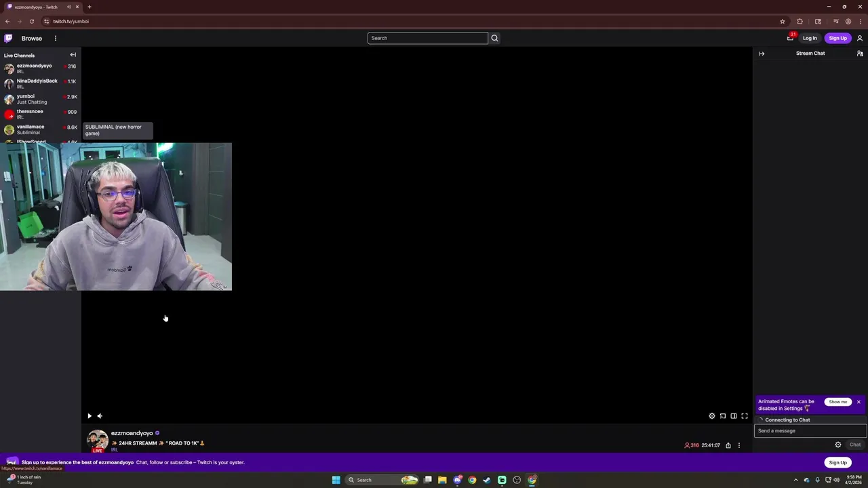This screenshot has height=488, width=868.
Task: Dismiss the Animated Emotes notice
Action: [x=859, y=402]
